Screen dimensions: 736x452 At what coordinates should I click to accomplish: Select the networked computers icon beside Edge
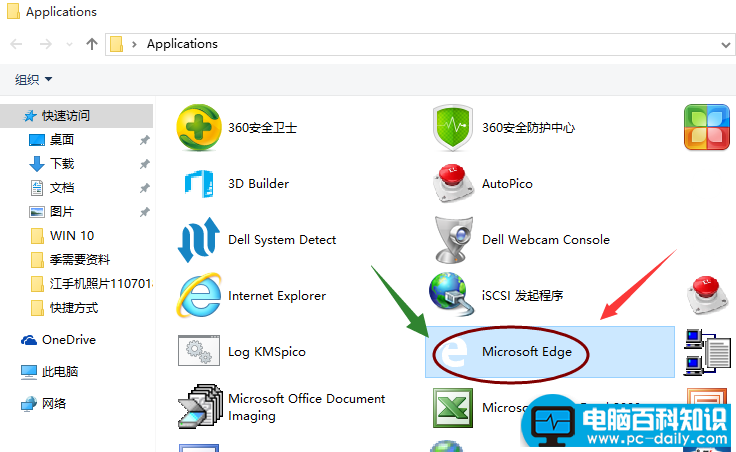coord(707,352)
